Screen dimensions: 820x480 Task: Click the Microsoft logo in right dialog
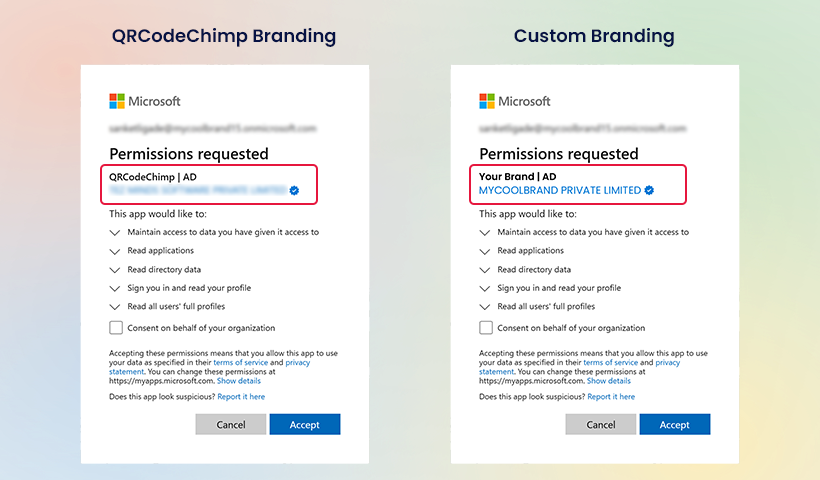click(x=487, y=101)
